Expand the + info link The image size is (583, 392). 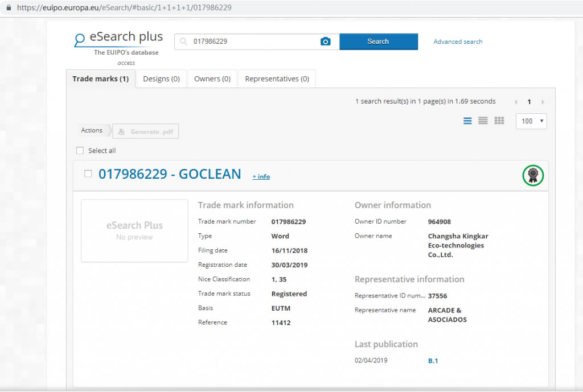click(261, 176)
